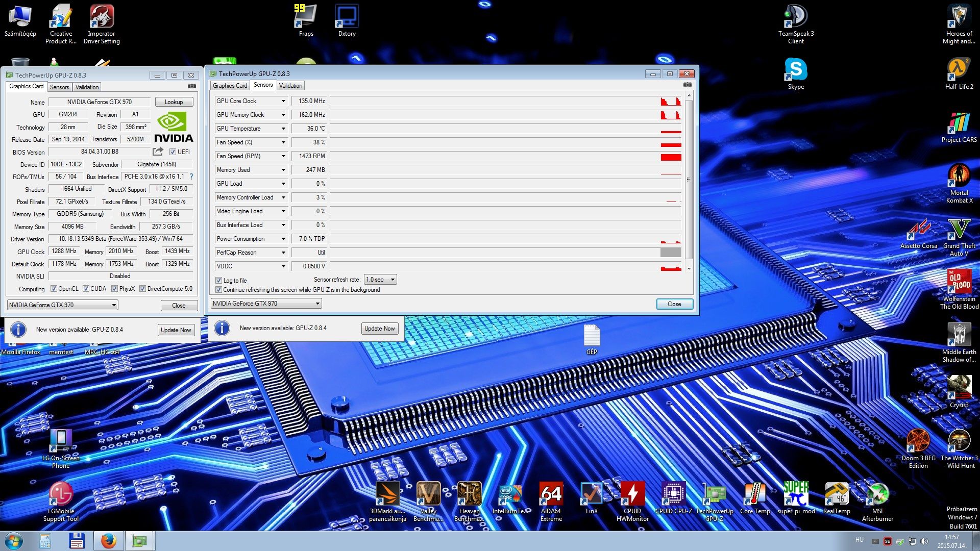Open Wolfenstein The Old Blood shortcut
Image resolution: width=980 pixels, height=551 pixels.
[x=959, y=289]
